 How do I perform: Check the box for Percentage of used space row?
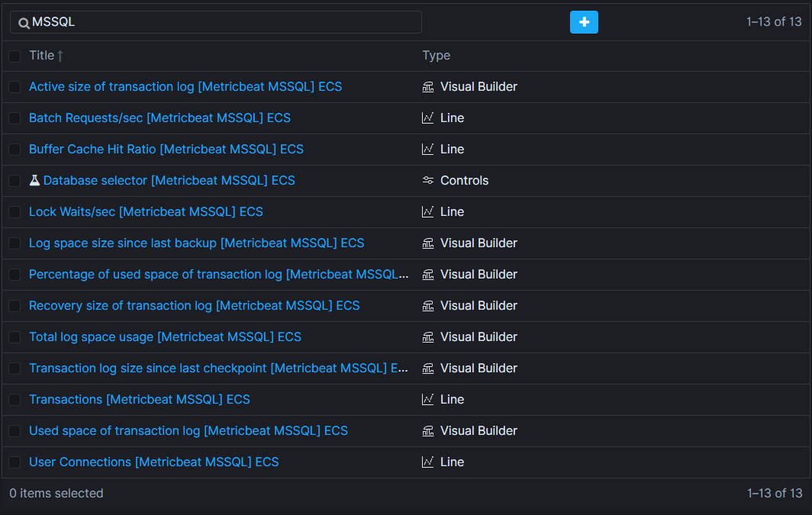(x=14, y=275)
